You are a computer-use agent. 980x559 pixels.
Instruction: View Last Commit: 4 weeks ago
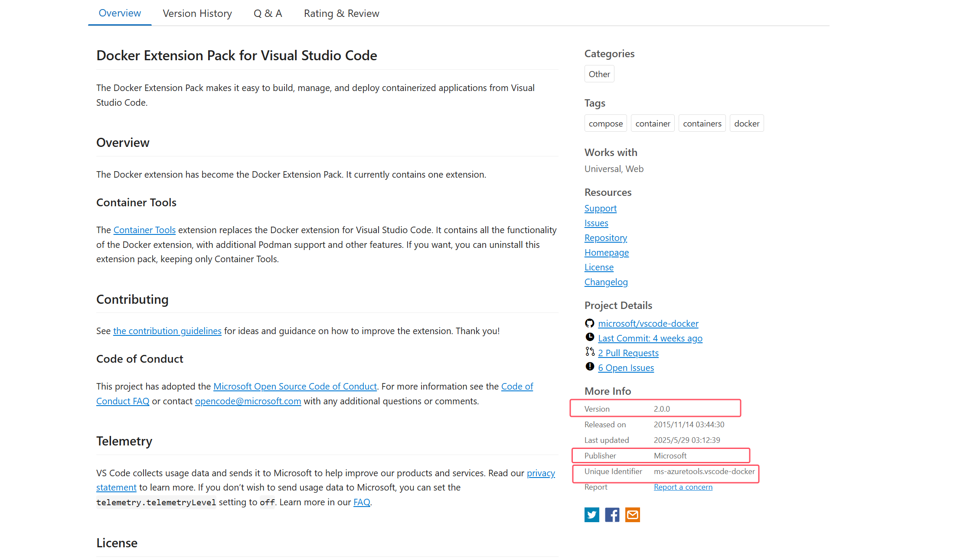650,338
